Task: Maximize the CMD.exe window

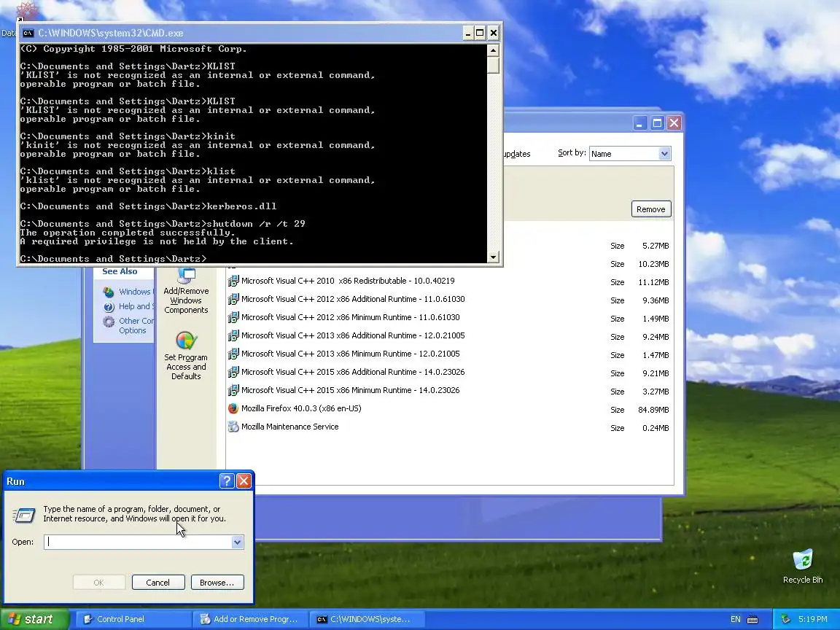Action: tap(480, 34)
